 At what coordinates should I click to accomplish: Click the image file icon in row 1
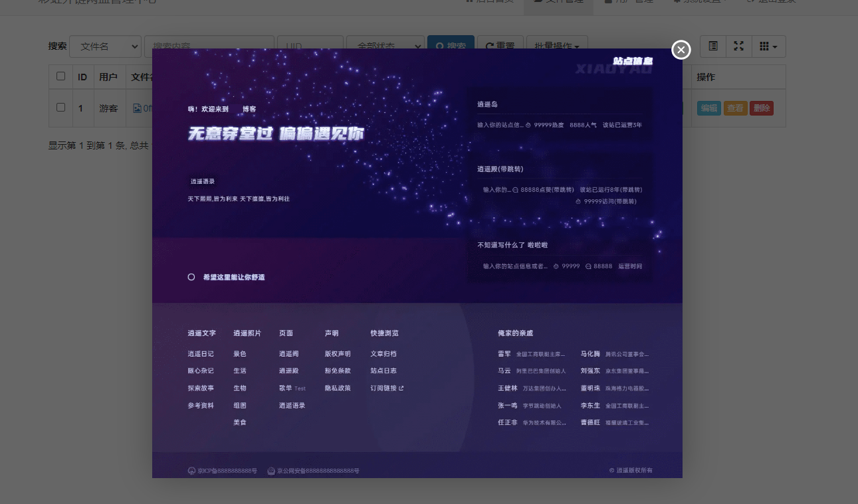[137, 108]
